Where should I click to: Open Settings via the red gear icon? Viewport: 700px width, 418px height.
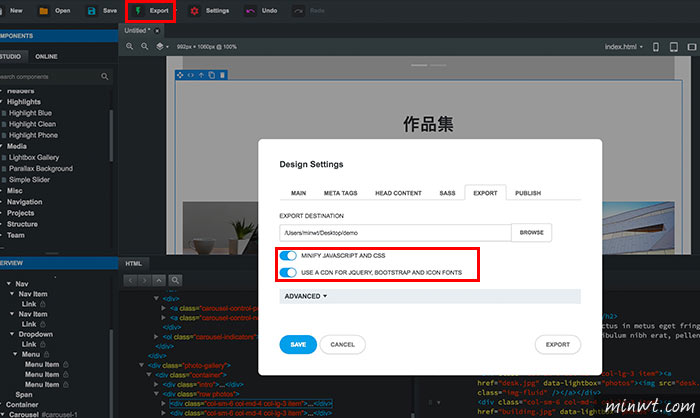[x=194, y=11]
